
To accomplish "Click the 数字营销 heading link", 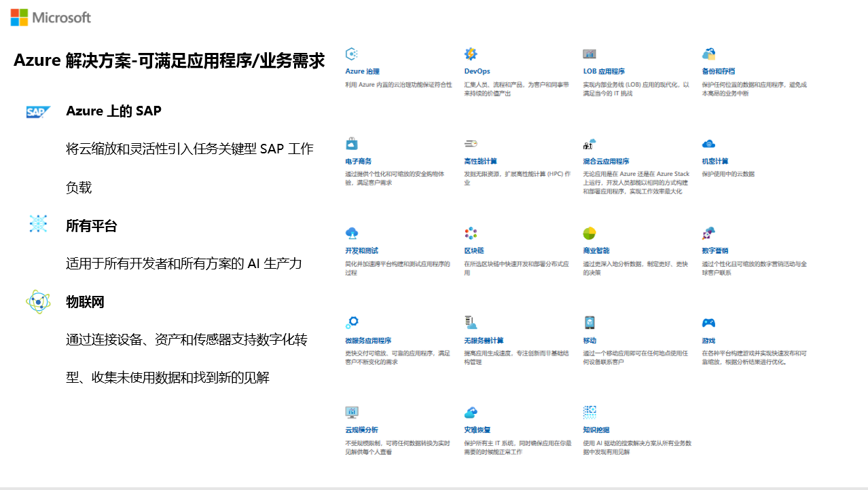I will pos(715,250).
